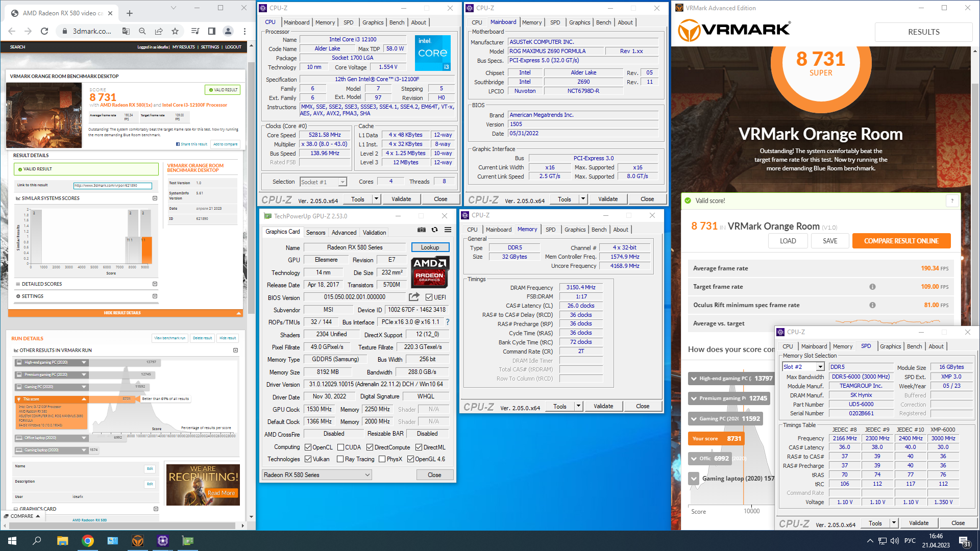Open the SPD tab in CPU-Z Memory window

tap(550, 230)
